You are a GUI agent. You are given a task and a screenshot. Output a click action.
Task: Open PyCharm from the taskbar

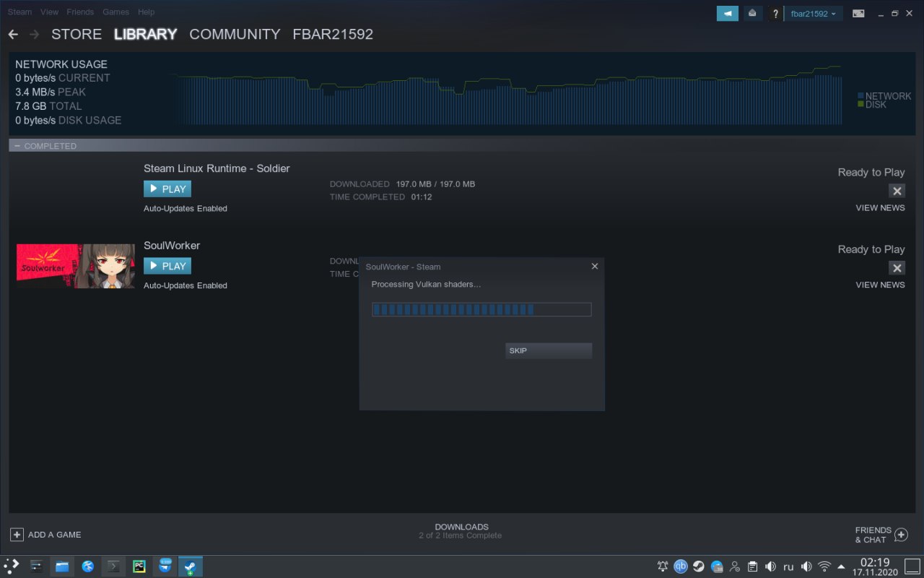pyautogui.click(x=139, y=566)
